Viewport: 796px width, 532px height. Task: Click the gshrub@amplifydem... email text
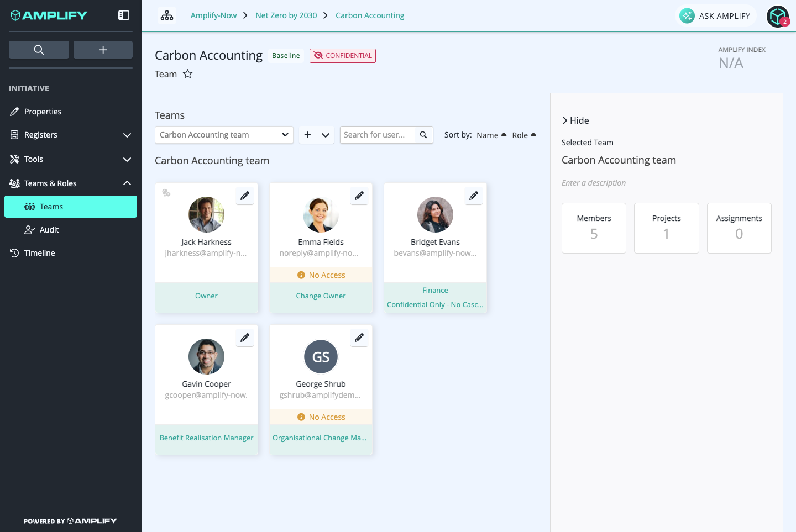320,395
